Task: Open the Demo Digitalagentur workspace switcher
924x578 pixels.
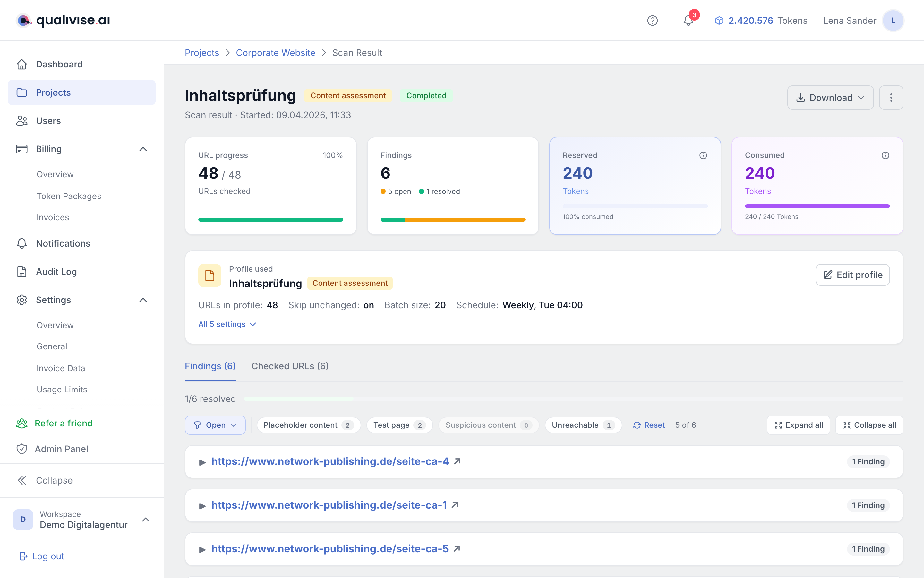Action: tap(82, 519)
